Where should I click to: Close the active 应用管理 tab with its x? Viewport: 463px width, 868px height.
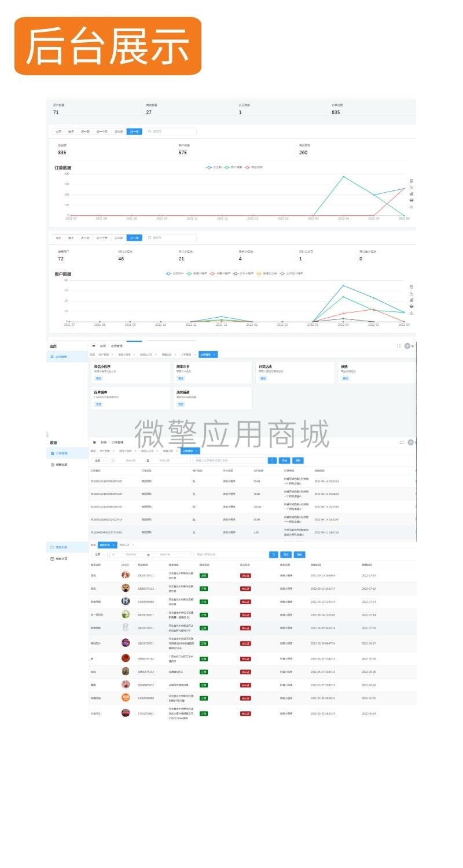pyautogui.click(x=214, y=354)
